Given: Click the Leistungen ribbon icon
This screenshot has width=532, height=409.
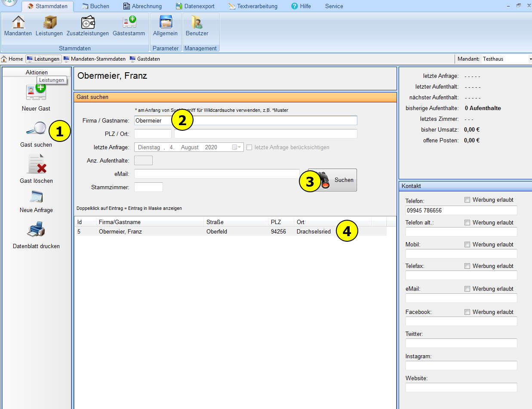Looking at the screenshot, I should 49,25.
